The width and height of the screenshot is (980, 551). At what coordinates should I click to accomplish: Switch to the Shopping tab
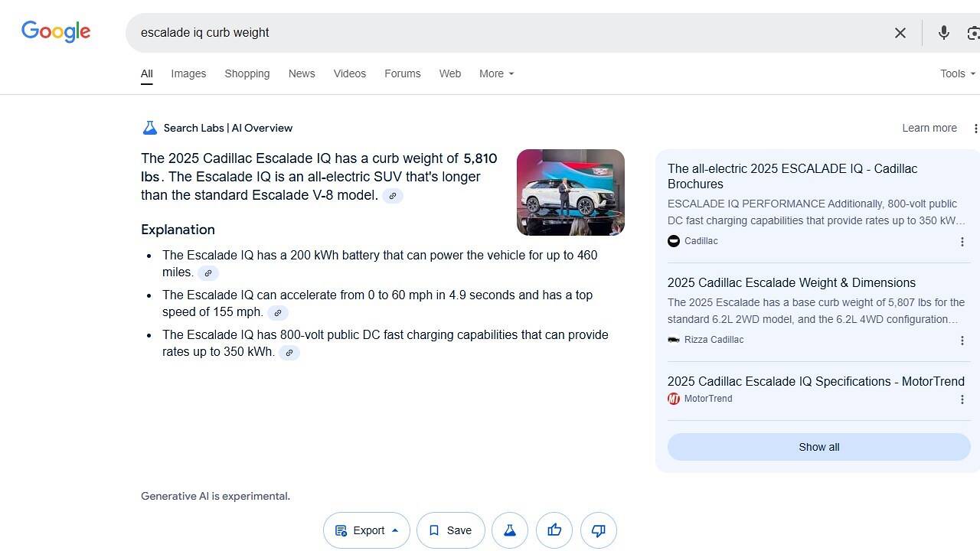click(247, 73)
